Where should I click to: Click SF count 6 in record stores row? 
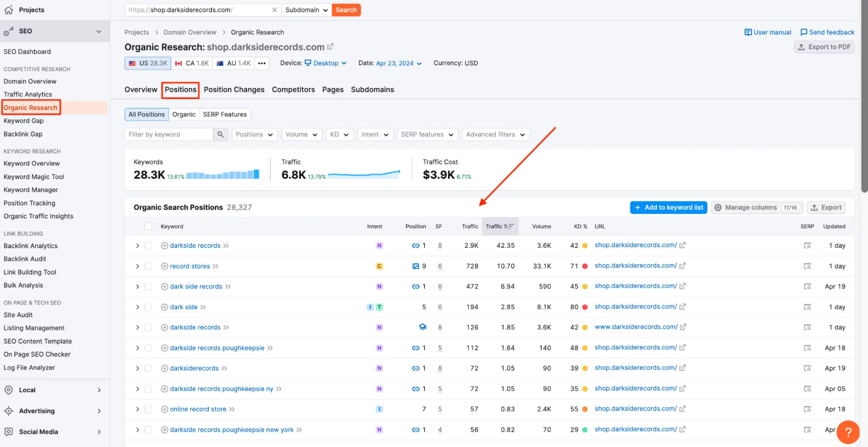tap(440, 266)
